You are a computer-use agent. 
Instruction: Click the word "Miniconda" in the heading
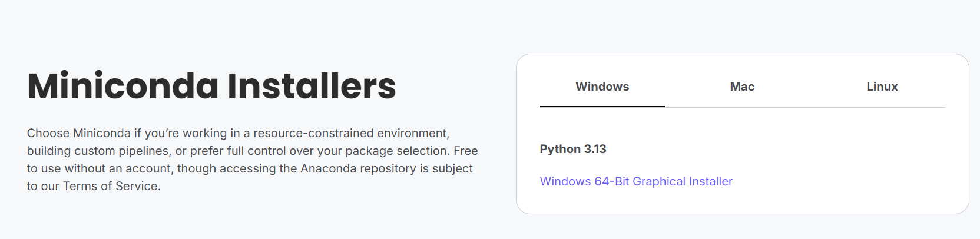[123, 86]
